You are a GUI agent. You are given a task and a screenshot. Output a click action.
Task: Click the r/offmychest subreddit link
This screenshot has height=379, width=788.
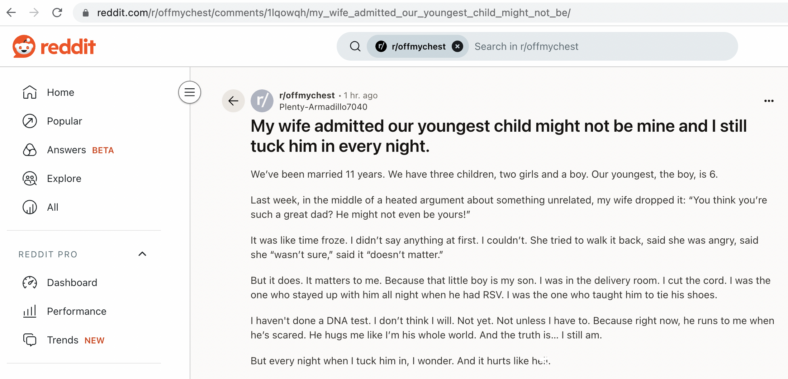tap(307, 96)
